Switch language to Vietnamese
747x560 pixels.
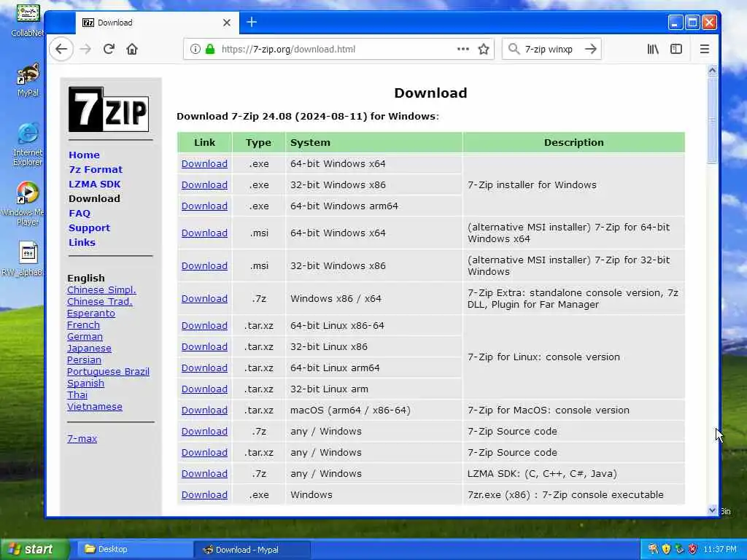95,407
